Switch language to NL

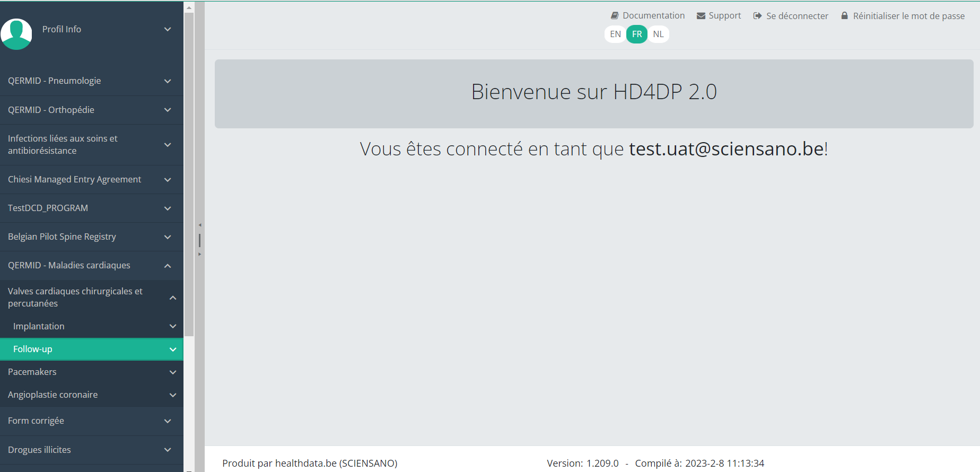point(658,34)
